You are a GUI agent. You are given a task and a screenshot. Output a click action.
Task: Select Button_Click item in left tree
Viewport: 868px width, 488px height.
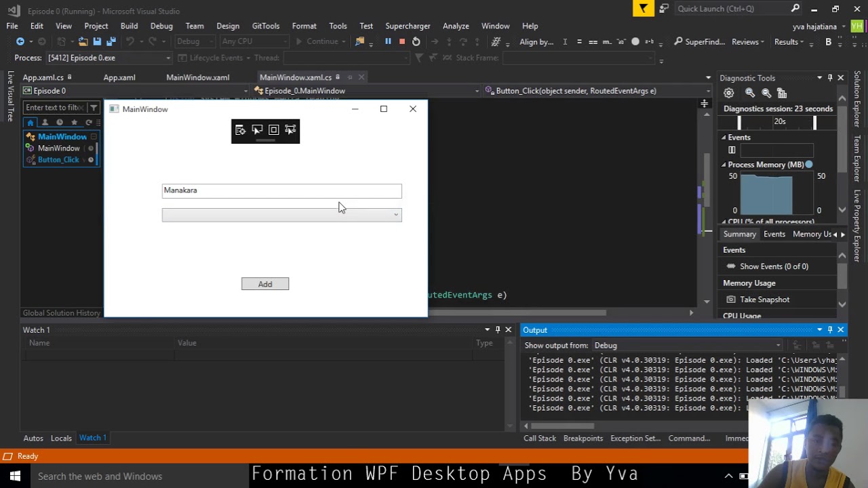pyautogui.click(x=58, y=160)
